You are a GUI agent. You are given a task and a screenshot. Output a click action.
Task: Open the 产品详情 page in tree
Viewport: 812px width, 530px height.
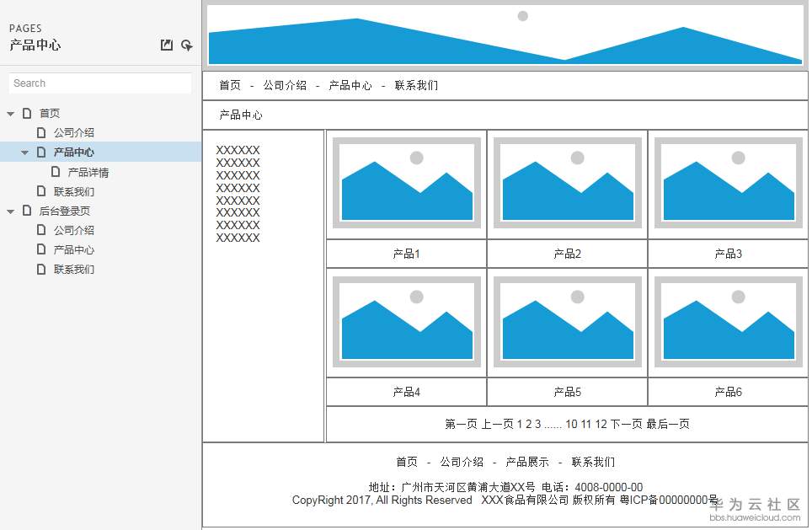[88, 172]
